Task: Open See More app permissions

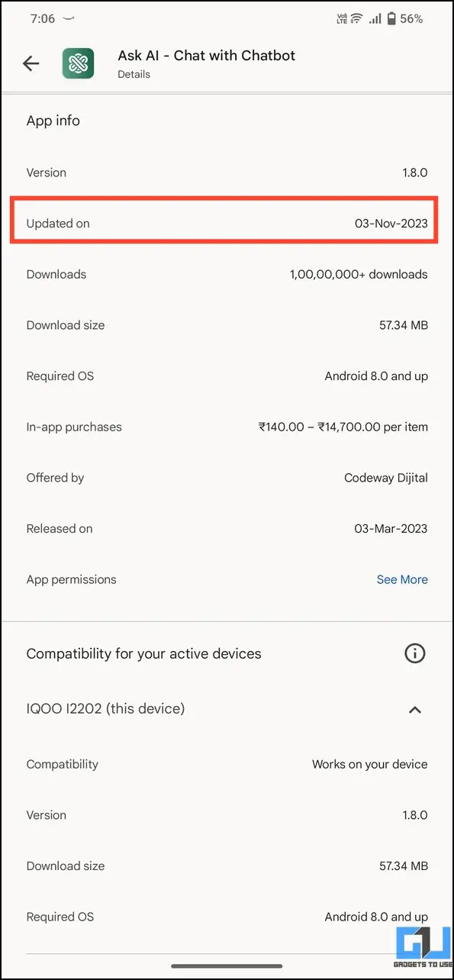Action: pyautogui.click(x=402, y=579)
